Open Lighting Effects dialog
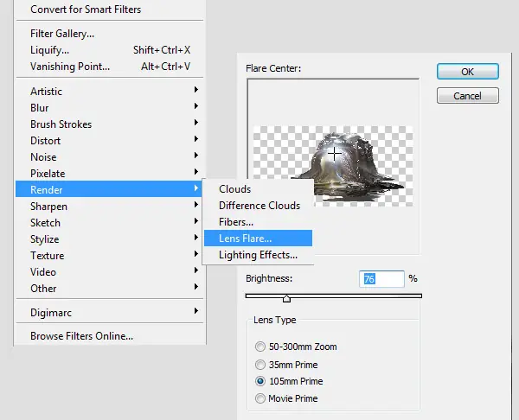 (258, 255)
